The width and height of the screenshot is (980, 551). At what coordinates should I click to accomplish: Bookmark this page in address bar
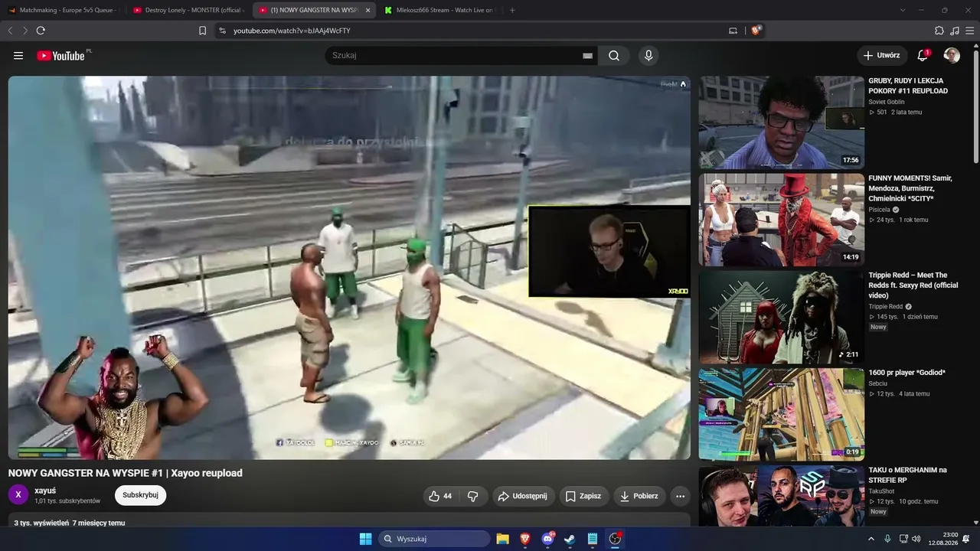pyautogui.click(x=202, y=31)
